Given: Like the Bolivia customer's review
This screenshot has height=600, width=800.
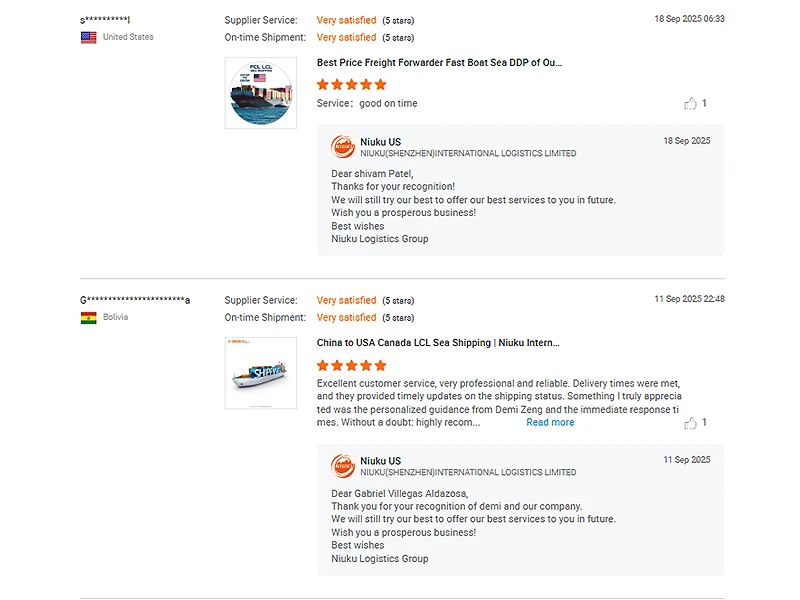Looking at the screenshot, I should click(690, 423).
